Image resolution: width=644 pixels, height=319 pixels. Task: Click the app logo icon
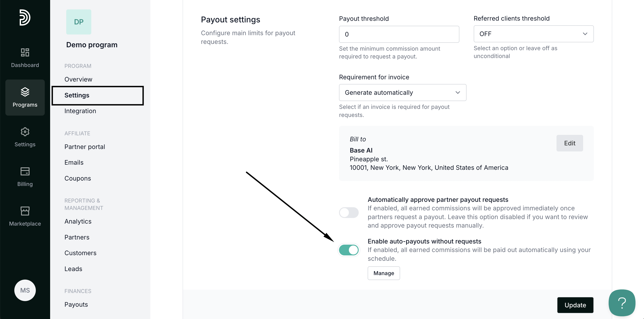coord(25,17)
